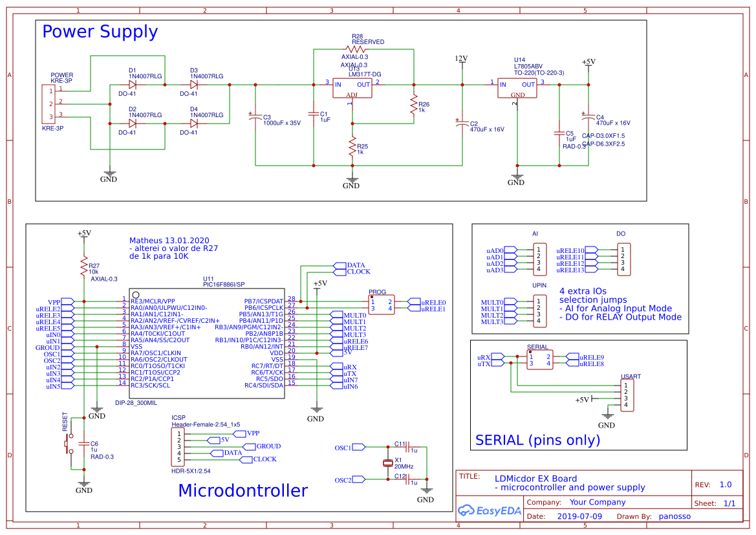Select the 20MHz crystal X1

[388, 464]
